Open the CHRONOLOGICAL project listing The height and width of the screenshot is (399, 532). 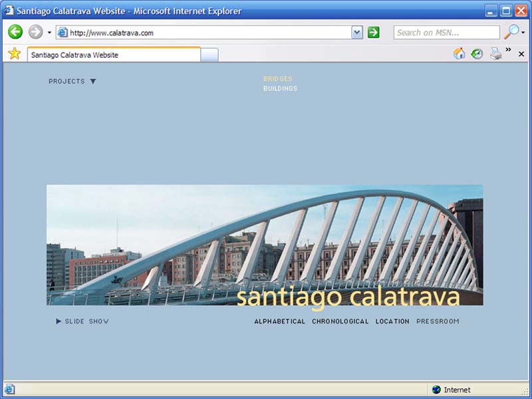tap(340, 321)
